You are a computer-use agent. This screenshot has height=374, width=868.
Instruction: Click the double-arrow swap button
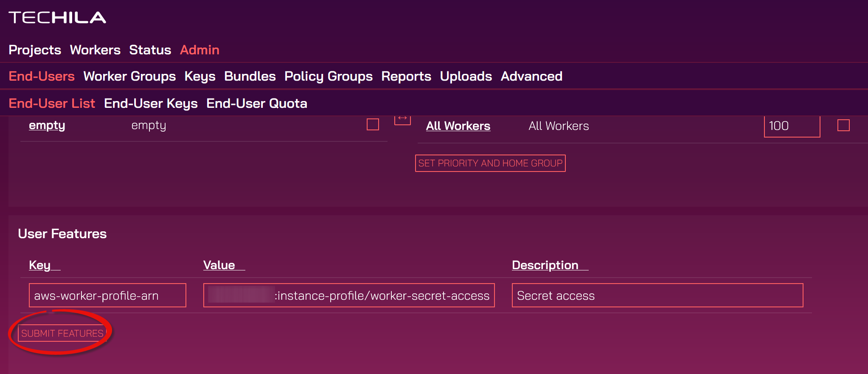(402, 119)
